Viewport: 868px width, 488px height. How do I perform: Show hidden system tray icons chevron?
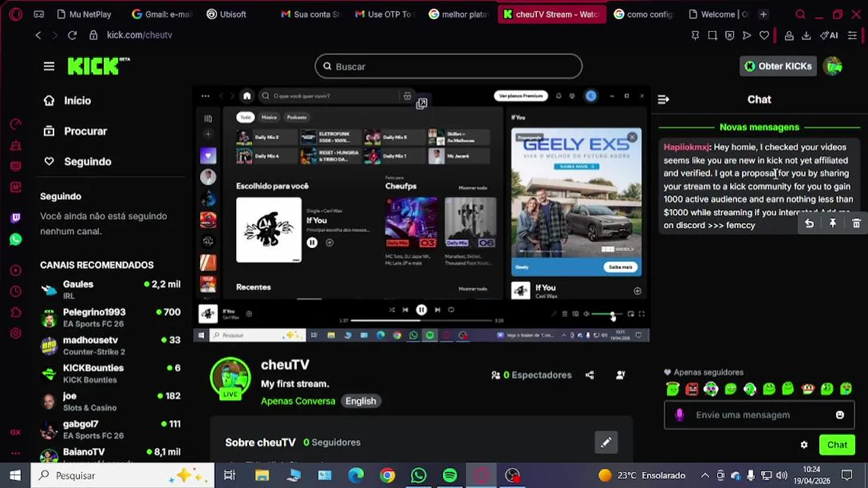click(x=705, y=475)
